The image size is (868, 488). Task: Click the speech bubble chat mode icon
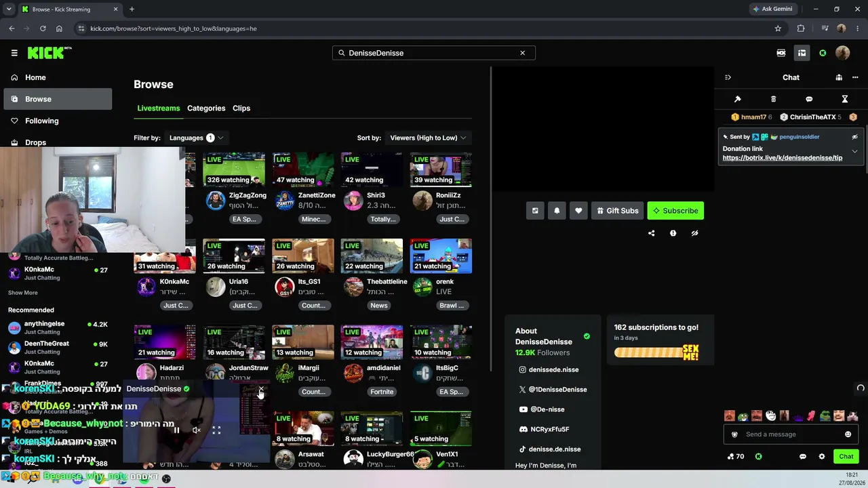809,99
